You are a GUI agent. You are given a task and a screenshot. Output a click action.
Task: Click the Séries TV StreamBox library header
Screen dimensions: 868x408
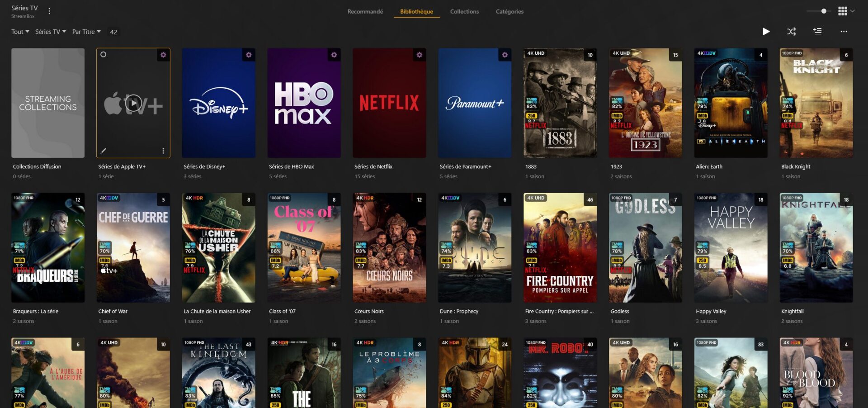[24, 11]
